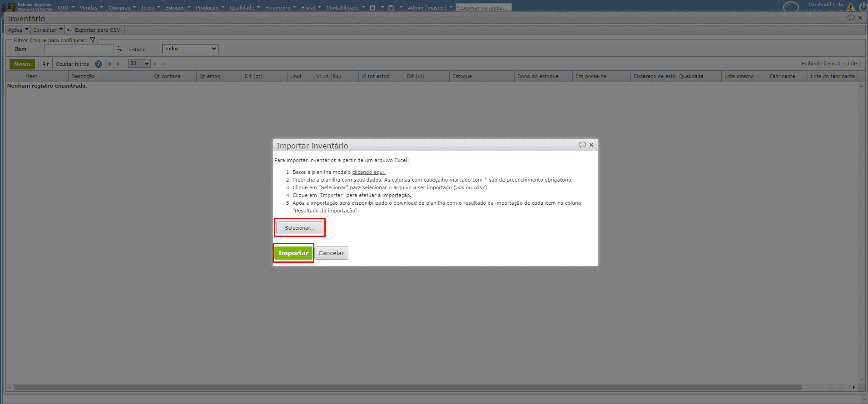
Task: Close the Importar inventário dialog
Action: pos(591,145)
